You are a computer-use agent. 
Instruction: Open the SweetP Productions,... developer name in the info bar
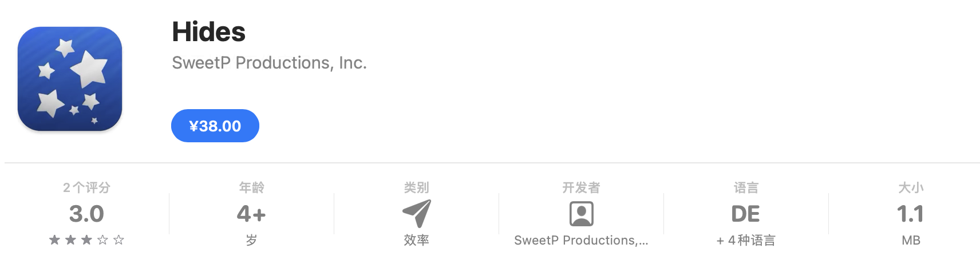(x=581, y=241)
